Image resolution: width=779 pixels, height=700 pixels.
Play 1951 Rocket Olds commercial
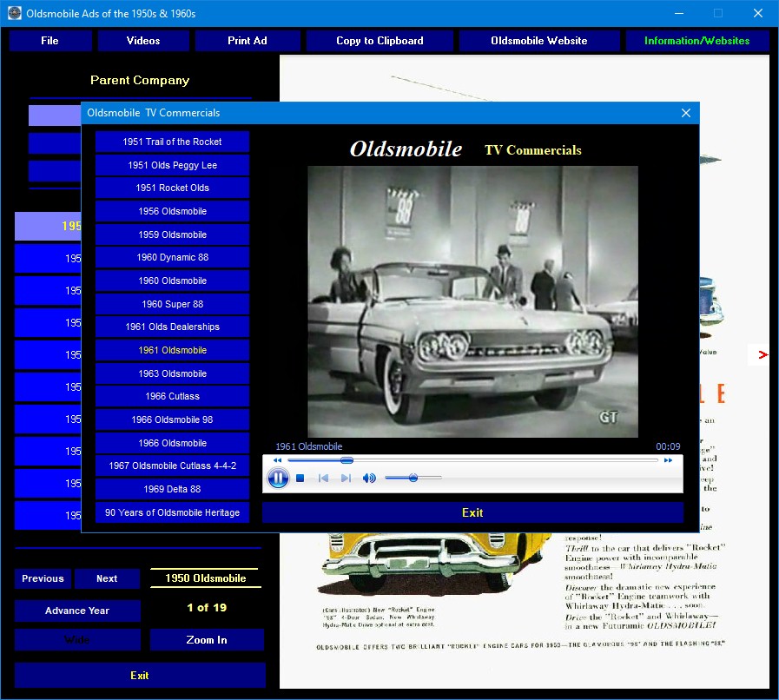[173, 188]
